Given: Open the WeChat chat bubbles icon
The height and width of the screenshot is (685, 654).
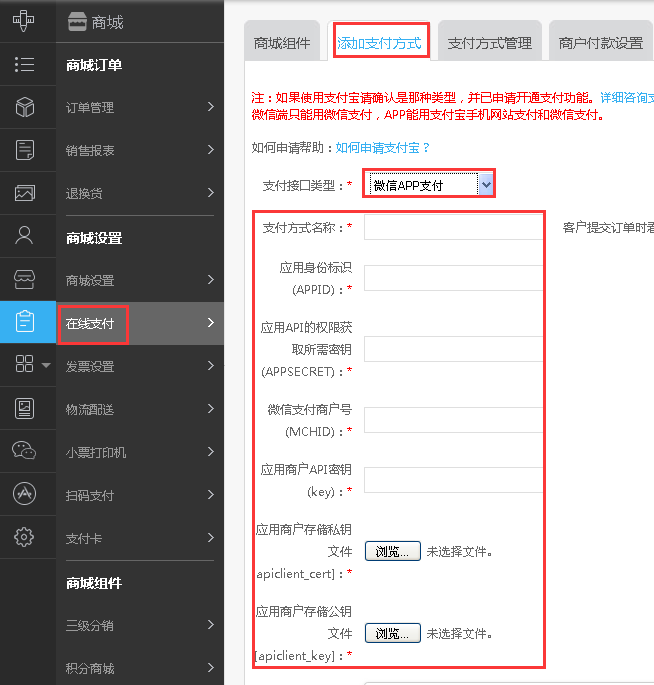Looking at the screenshot, I should (x=24, y=450).
